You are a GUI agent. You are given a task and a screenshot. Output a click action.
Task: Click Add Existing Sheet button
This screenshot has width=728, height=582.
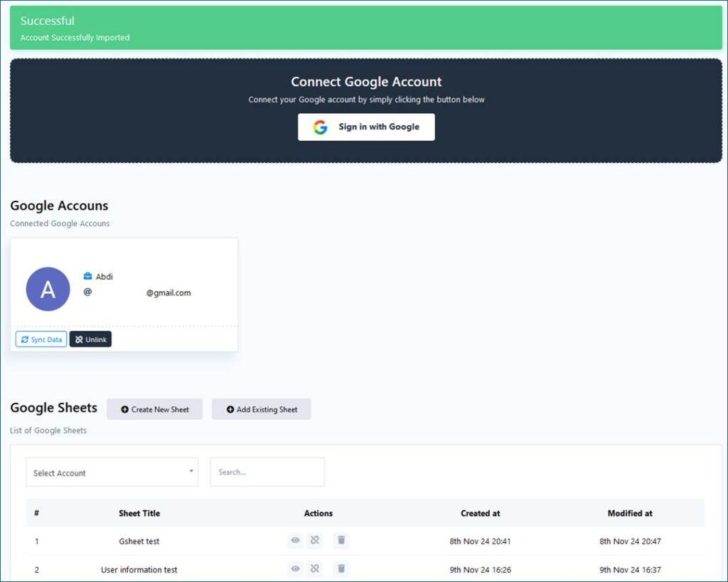click(x=261, y=409)
